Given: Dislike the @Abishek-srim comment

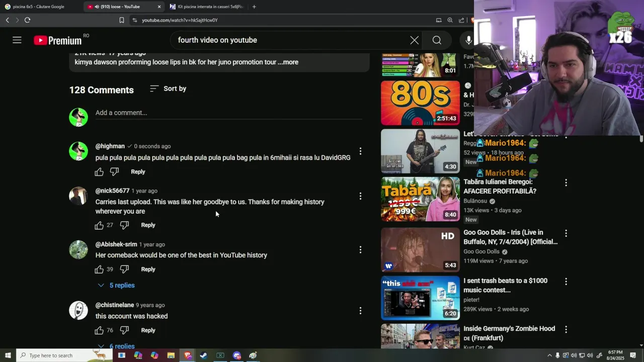Looking at the screenshot, I should tap(124, 269).
